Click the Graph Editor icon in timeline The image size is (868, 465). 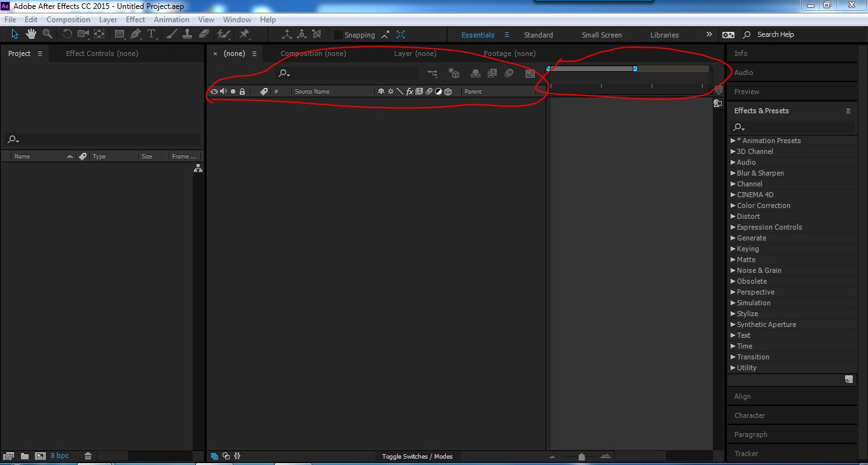[x=530, y=74]
